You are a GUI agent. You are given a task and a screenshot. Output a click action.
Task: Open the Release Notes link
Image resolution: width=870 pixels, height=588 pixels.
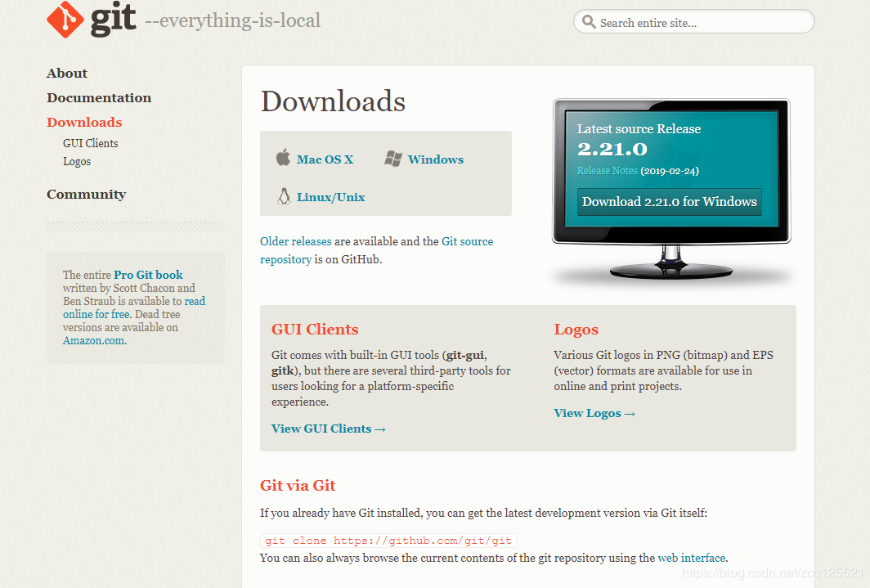[x=607, y=171]
